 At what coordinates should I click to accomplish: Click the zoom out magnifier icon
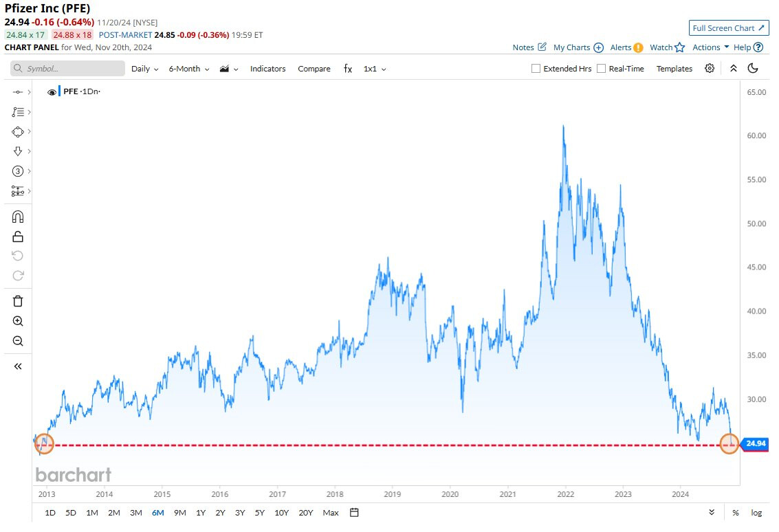point(18,341)
